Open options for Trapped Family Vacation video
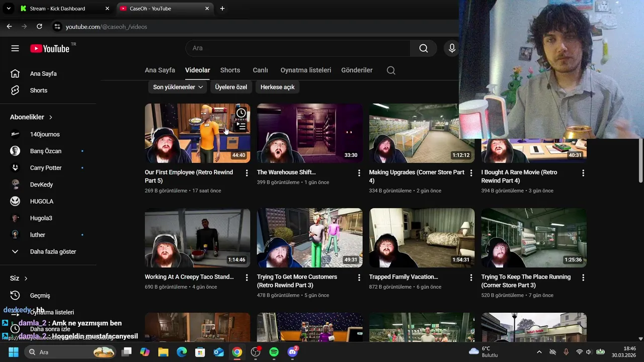This screenshot has width=644, height=362. tap(471, 278)
